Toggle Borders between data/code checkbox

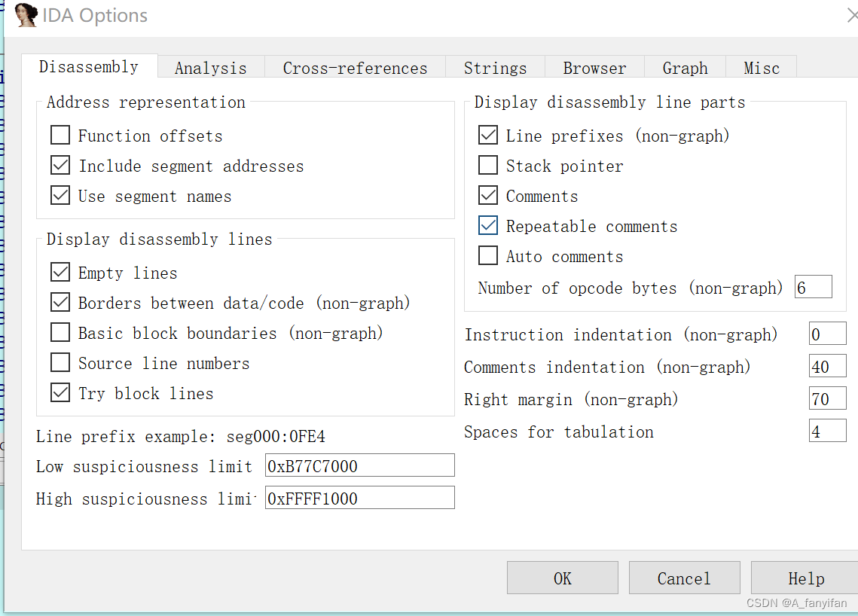coord(60,302)
